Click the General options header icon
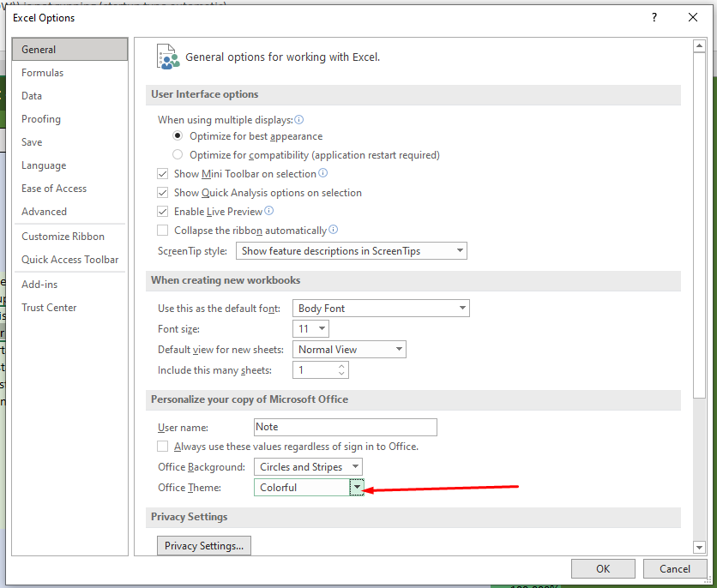 168,57
